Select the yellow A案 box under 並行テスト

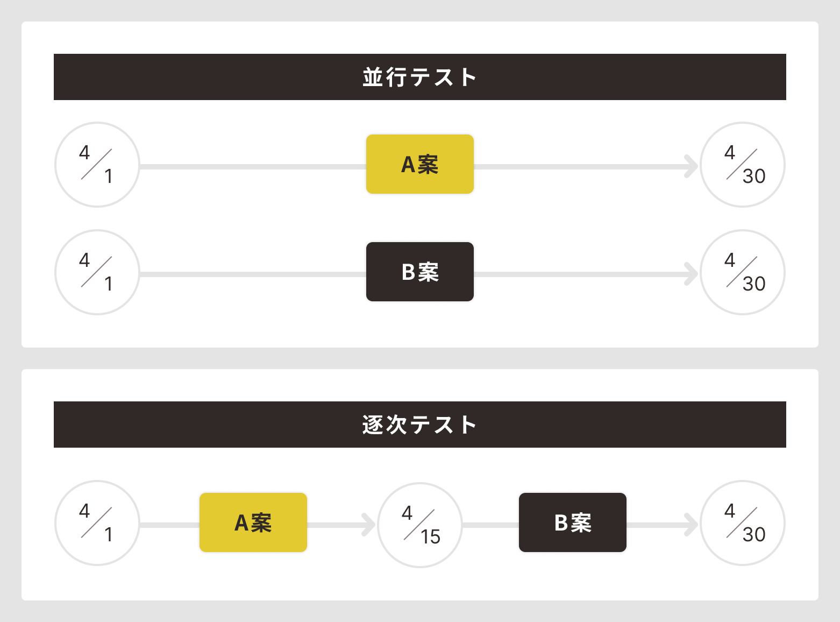tap(419, 164)
